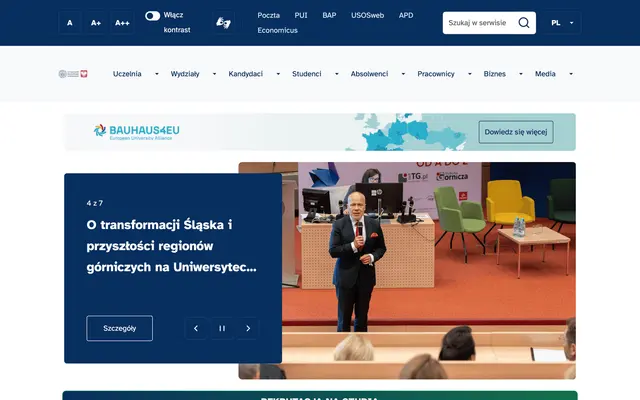This screenshot has height=400, width=640.
Task: Open the Kandydaci menu item
Action: 246,74
